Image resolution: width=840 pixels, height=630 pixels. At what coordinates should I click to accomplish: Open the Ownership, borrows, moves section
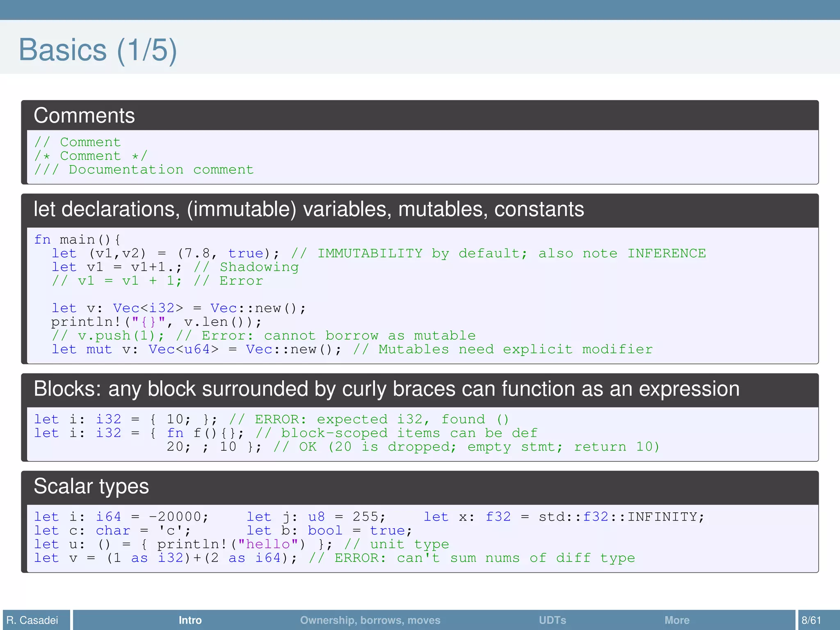(x=370, y=620)
